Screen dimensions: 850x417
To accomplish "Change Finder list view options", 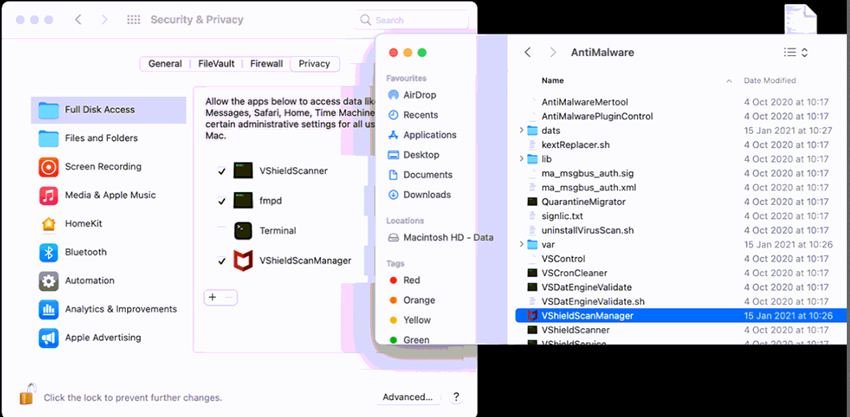I will coord(796,52).
